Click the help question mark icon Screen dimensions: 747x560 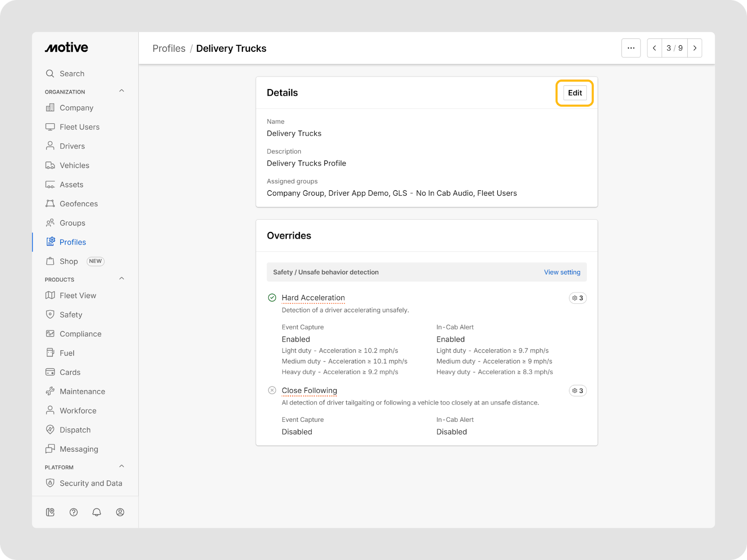73,512
